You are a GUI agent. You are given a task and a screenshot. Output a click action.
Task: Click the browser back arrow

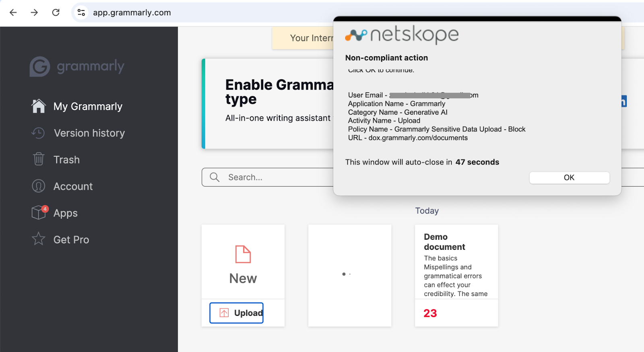13,12
